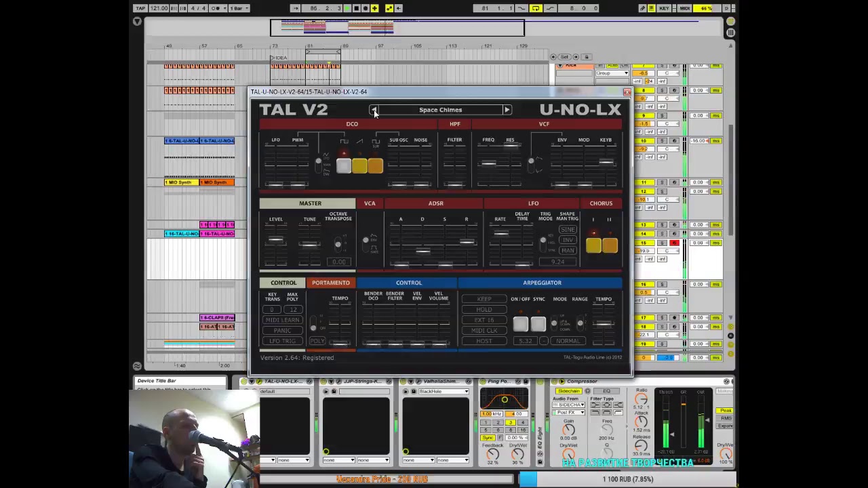Toggle the DCO sawtooth yellow button
Image resolution: width=868 pixels, height=488 pixels.
pyautogui.click(x=359, y=166)
